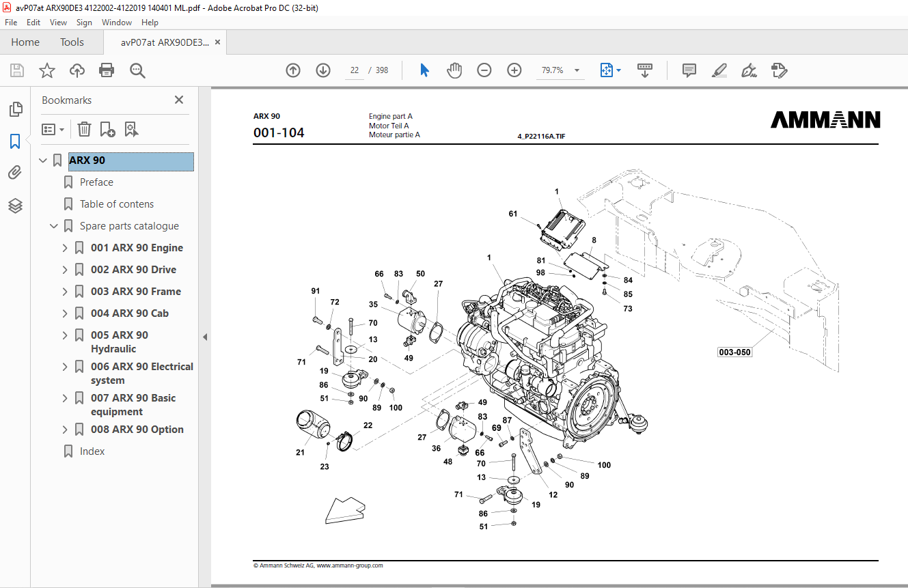Click the 003-050 reference link

(x=734, y=352)
